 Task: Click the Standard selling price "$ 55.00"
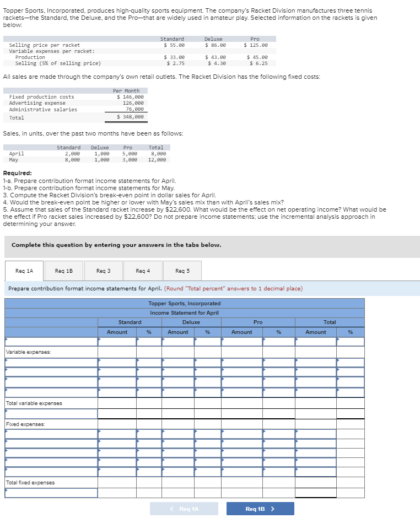tap(174, 45)
